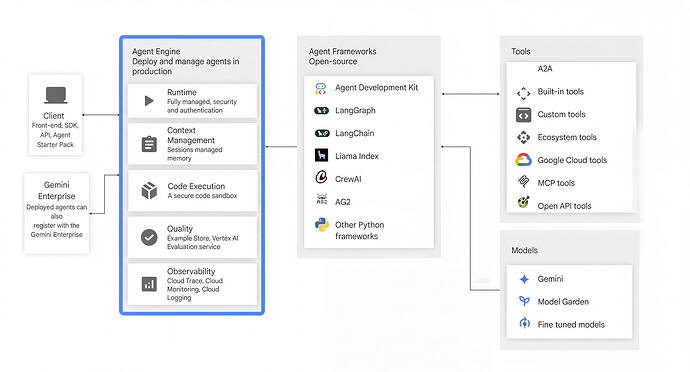Click the Gemini Enterprise heading
The width and height of the screenshot is (690, 372).
tap(56, 191)
